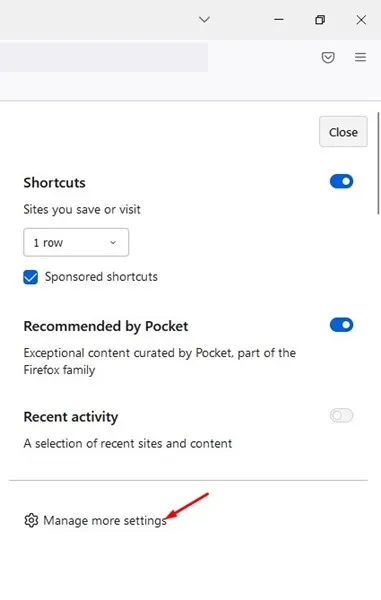Uncheck the Sponsored shortcuts checkbox

click(x=31, y=277)
